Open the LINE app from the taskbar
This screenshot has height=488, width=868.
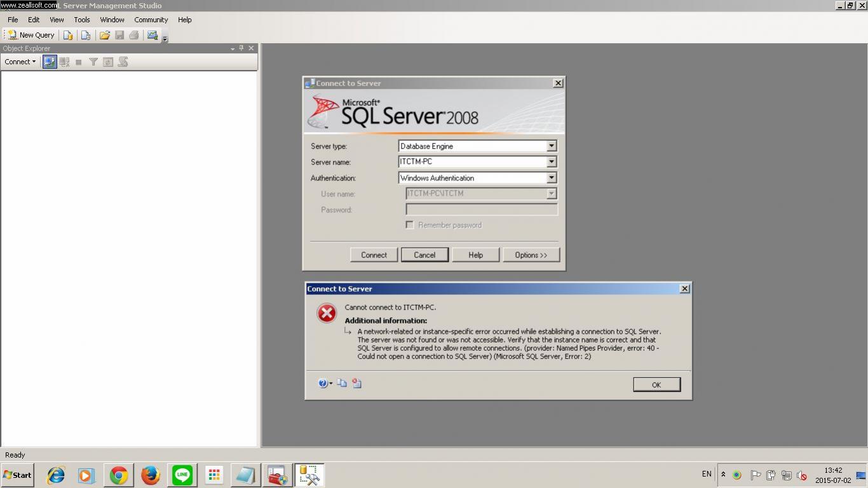(x=182, y=475)
